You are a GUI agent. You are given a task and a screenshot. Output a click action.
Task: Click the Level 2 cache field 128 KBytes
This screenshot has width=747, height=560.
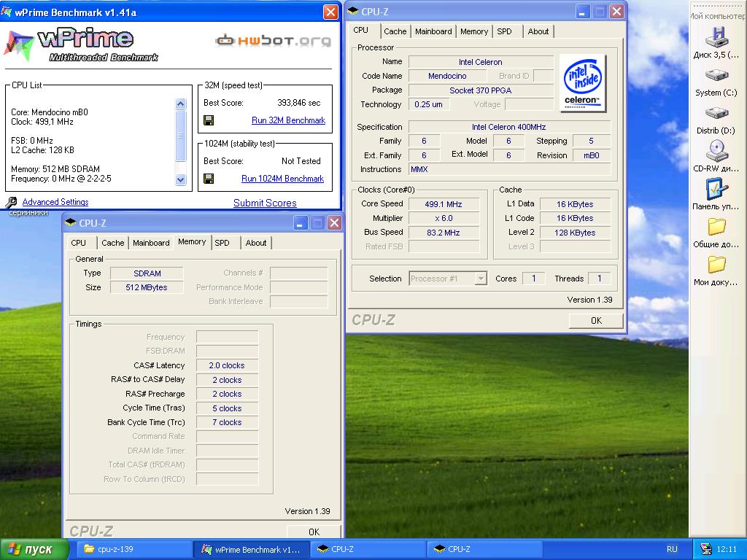pos(575,233)
